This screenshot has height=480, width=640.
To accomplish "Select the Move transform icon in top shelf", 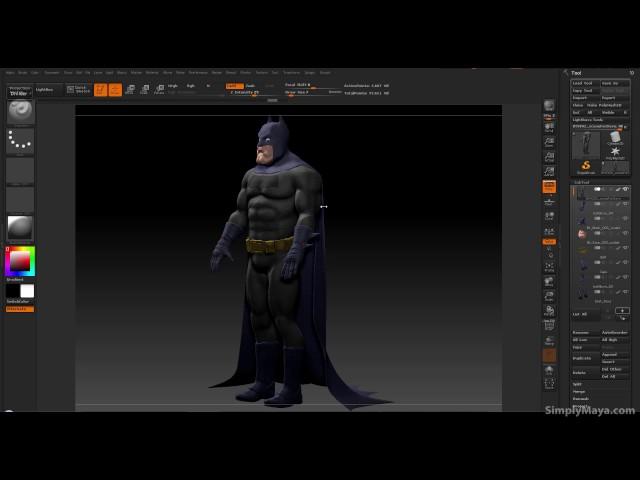I will click(x=130, y=89).
